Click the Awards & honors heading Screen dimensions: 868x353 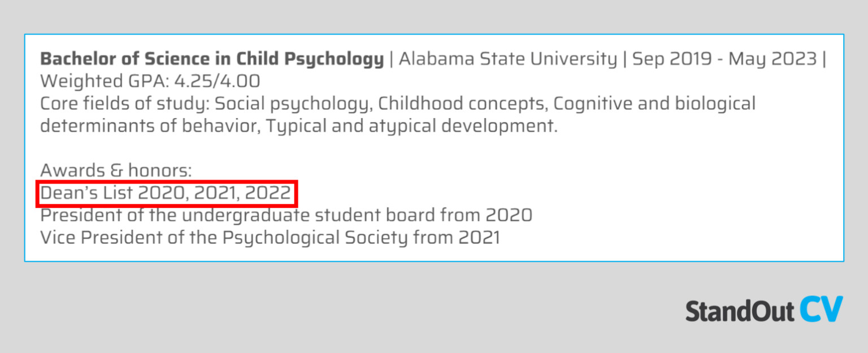[x=116, y=170]
